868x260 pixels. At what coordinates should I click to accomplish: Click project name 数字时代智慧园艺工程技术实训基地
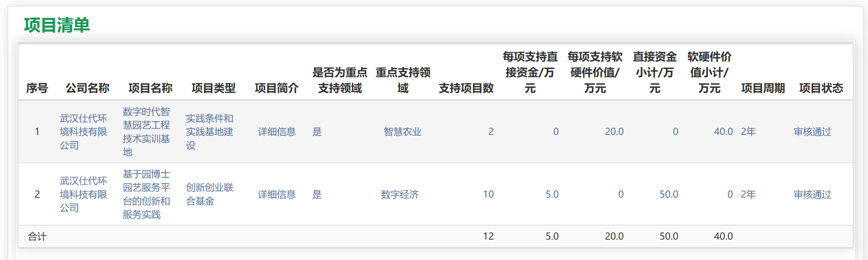(x=146, y=132)
